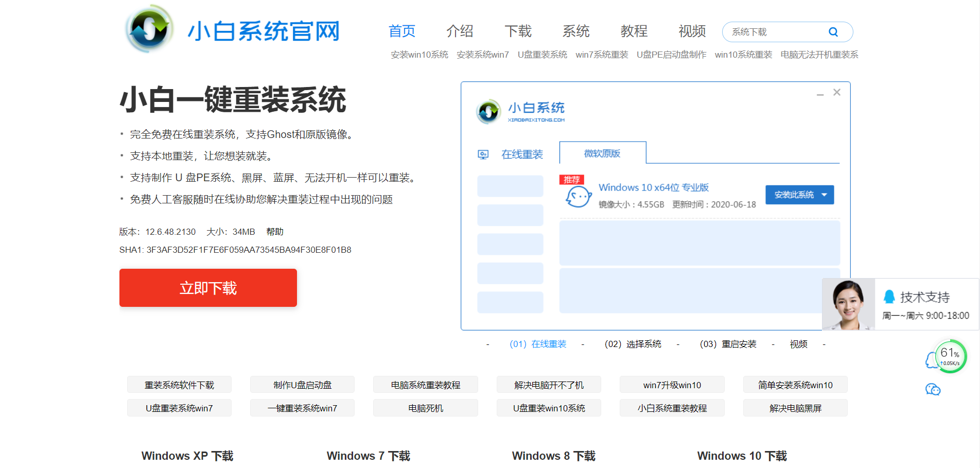Click the win7升级win10 tag link
Viewport: 980px width, 468px height.
coord(672,385)
